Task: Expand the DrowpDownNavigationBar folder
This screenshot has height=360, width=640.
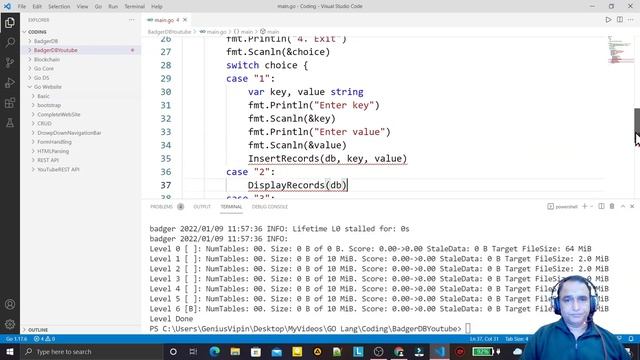Action: 69,133
